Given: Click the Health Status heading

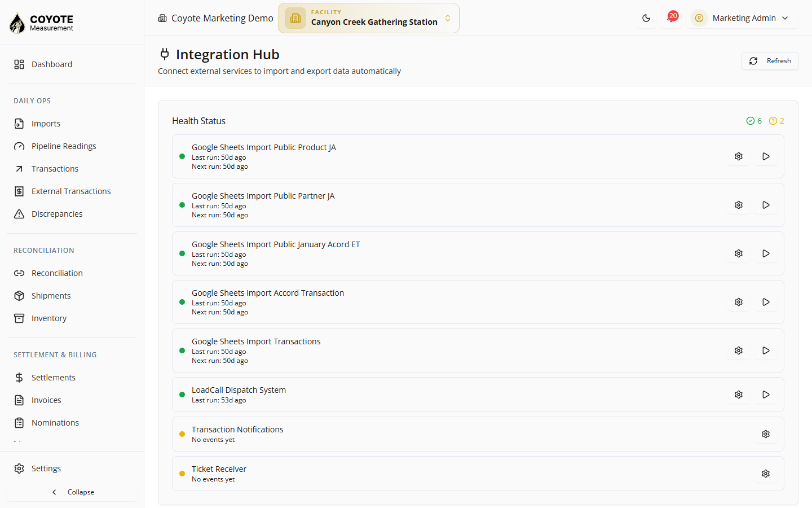Looking at the screenshot, I should (198, 121).
